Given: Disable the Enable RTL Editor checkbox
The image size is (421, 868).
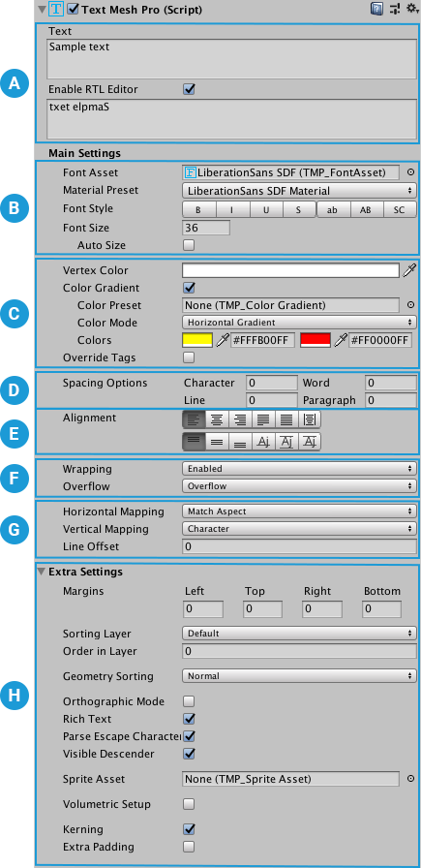Looking at the screenshot, I should (x=189, y=89).
